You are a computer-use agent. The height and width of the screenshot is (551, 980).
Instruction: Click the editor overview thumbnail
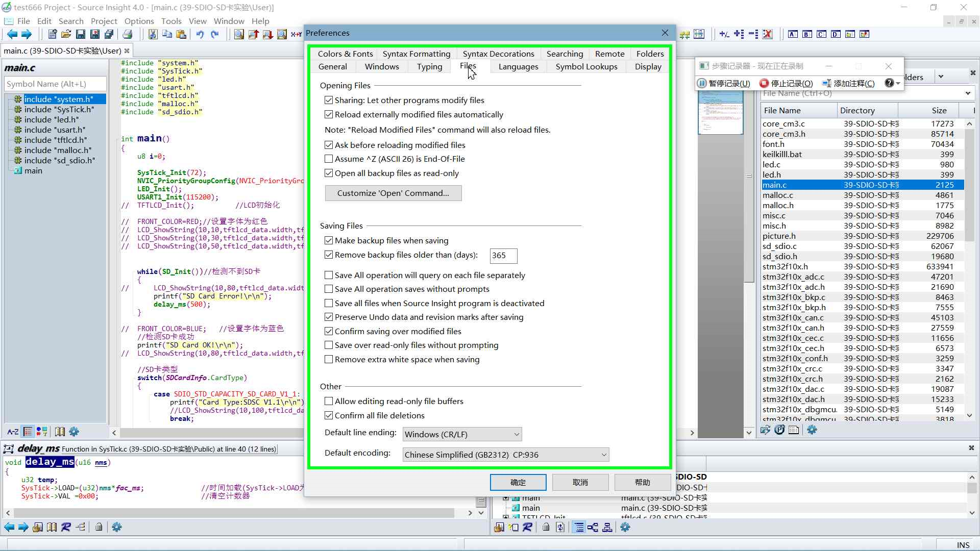point(720,112)
